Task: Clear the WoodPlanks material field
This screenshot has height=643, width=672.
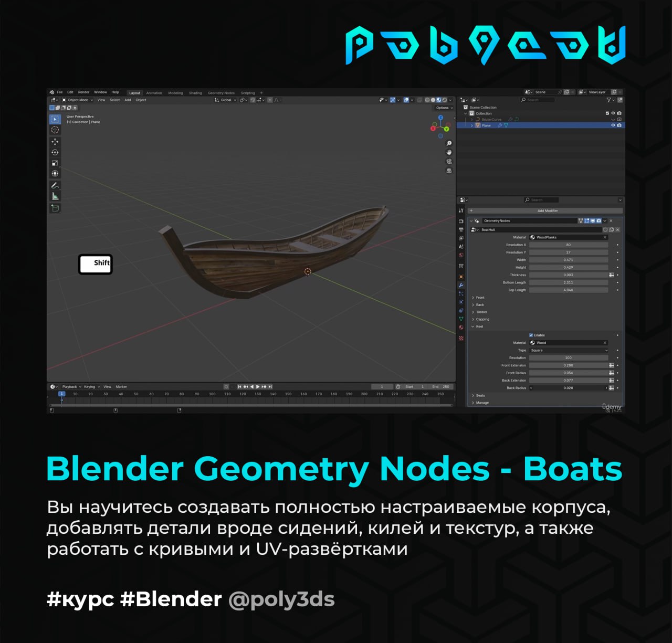Action: click(x=605, y=237)
